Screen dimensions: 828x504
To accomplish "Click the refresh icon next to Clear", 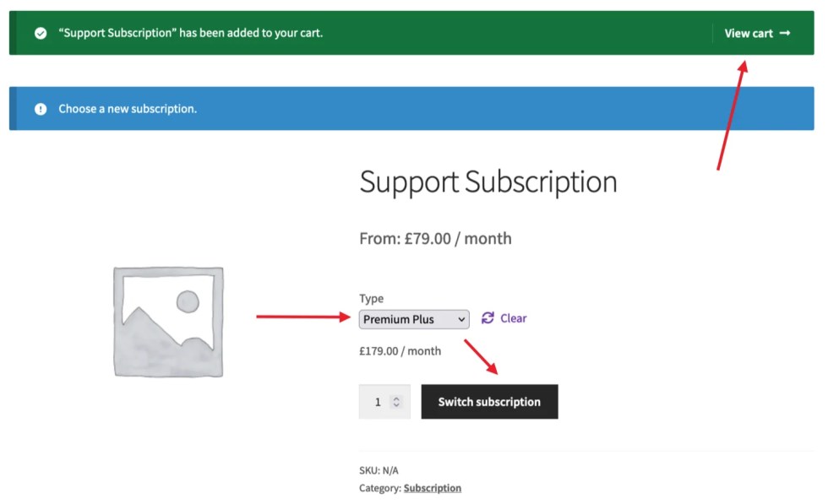I will point(488,318).
